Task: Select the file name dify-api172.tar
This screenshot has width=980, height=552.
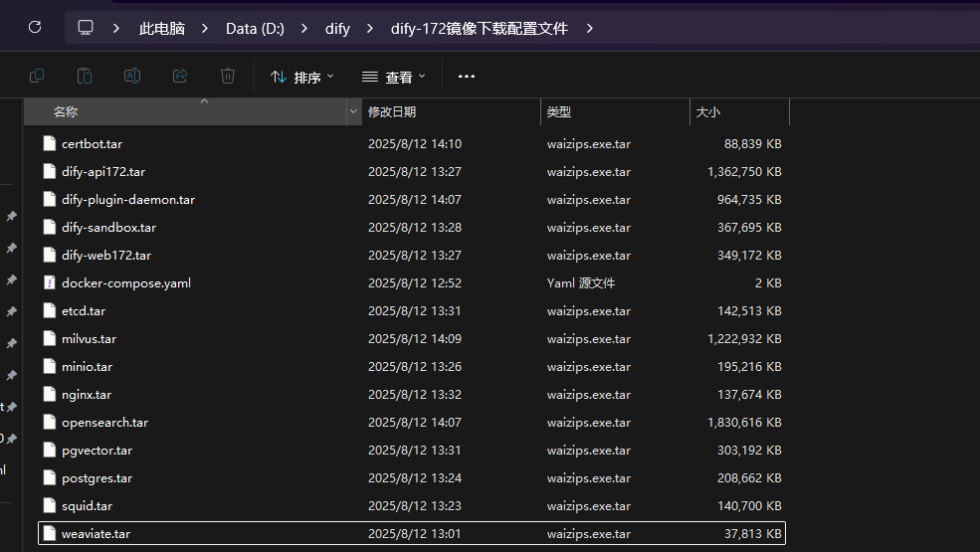Action: tap(103, 171)
